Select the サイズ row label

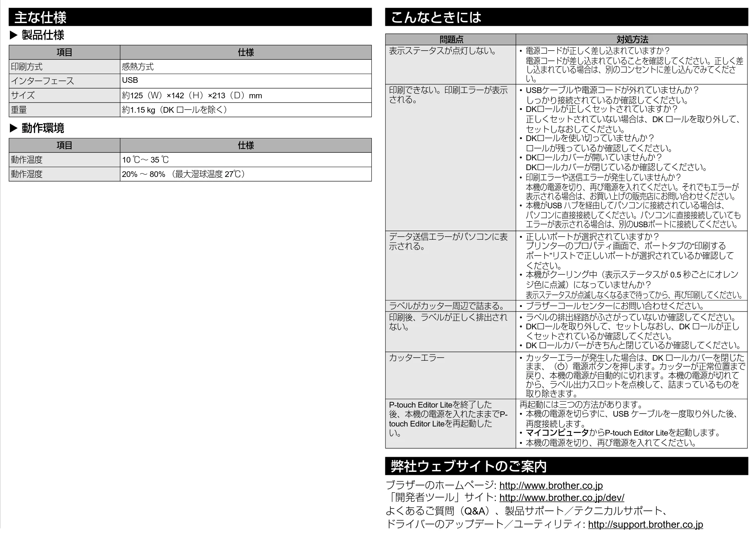pos(65,95)
